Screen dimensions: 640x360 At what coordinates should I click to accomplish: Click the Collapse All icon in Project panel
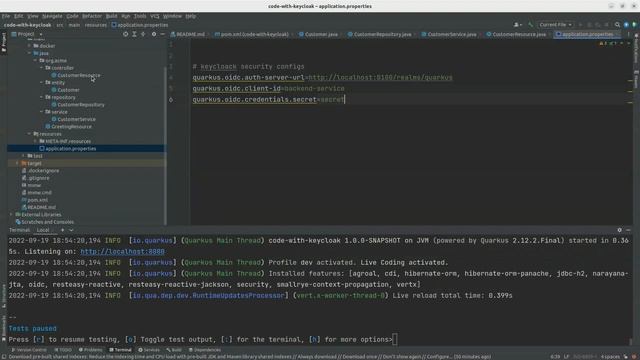[143, 34]
